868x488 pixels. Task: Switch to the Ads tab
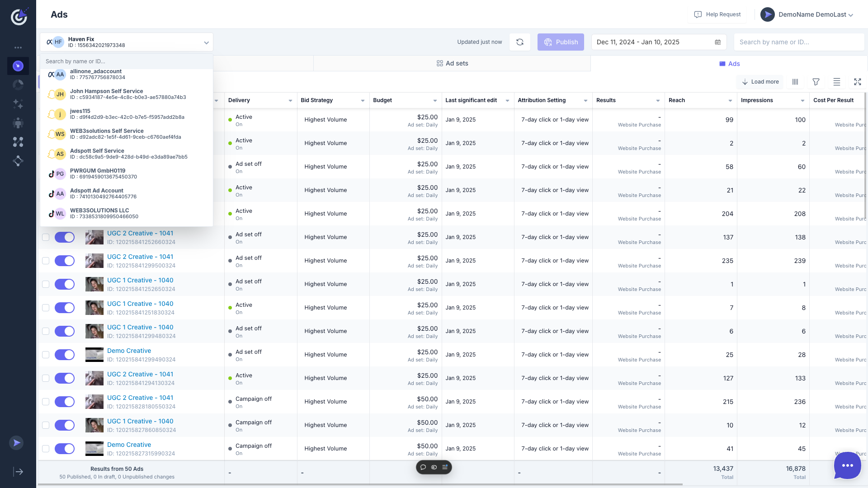pos(729,64)
